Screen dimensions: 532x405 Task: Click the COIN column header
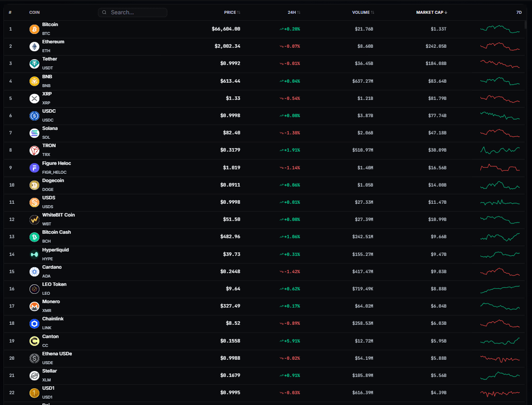[34, 13]
